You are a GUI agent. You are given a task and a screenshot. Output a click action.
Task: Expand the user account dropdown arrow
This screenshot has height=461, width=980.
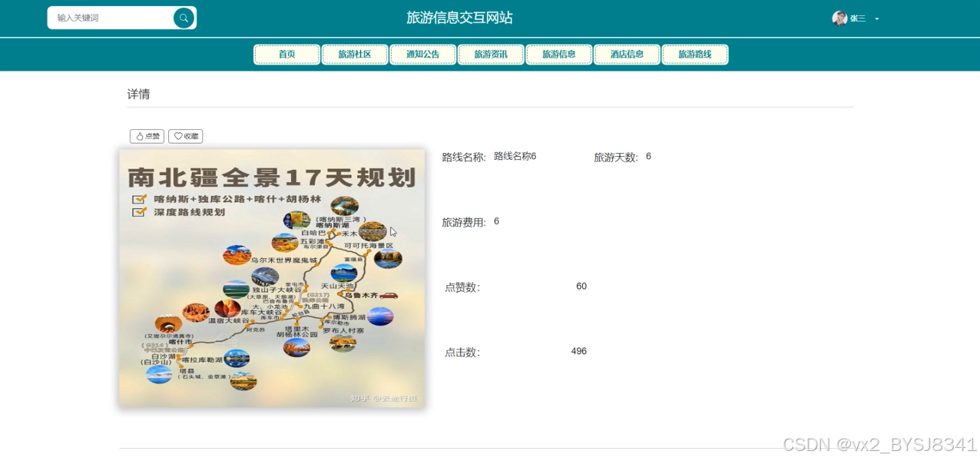pyautogui.click(x=877, y=18)
